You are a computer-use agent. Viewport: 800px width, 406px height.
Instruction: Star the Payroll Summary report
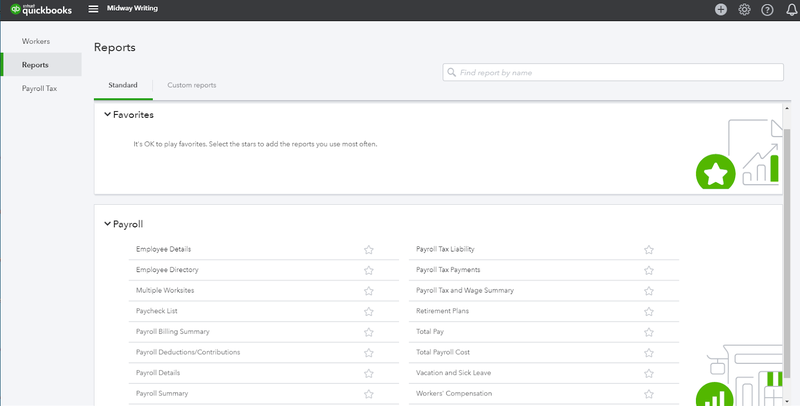369,394
